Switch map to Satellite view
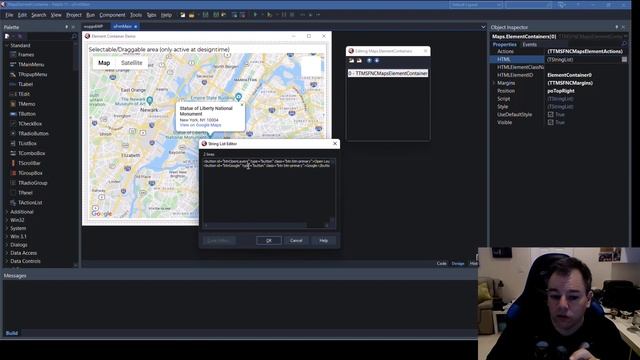This screenshot has height=360, width=640. click(x=131, y=63)
